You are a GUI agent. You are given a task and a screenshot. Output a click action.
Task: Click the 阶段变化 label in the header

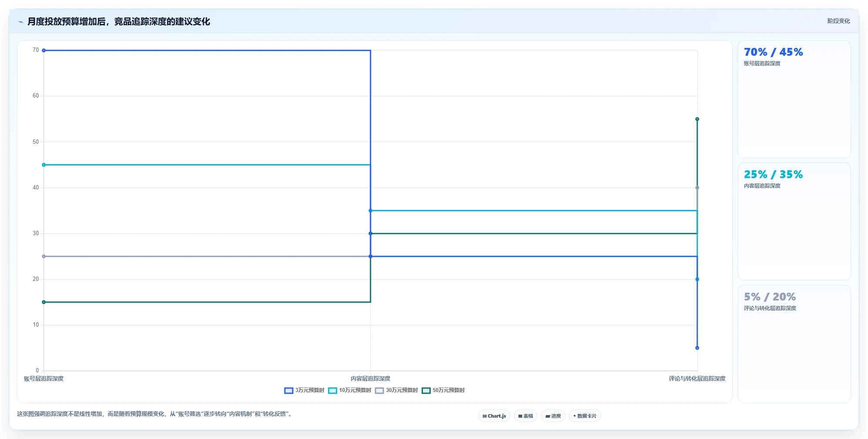click(838, 21)
